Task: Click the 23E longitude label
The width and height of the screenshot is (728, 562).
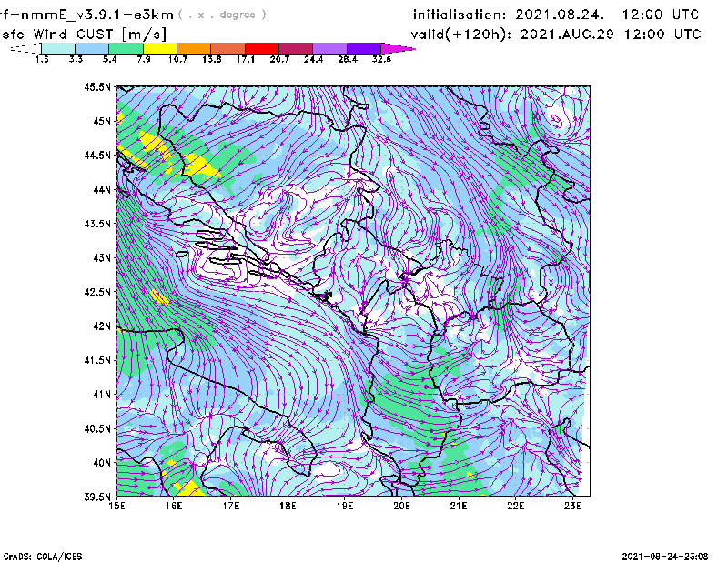Action: pyautogui.click(x=572, y=506)
